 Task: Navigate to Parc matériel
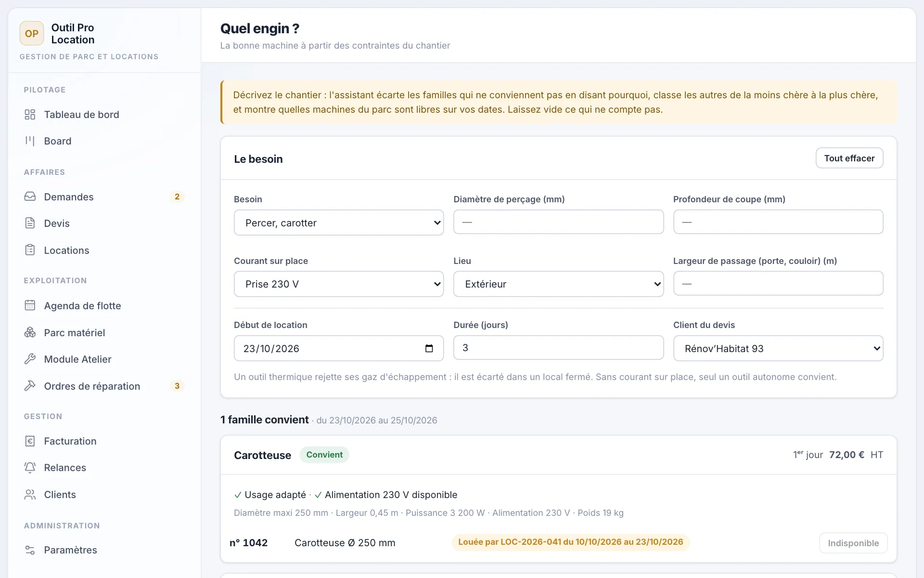point(104,332)
